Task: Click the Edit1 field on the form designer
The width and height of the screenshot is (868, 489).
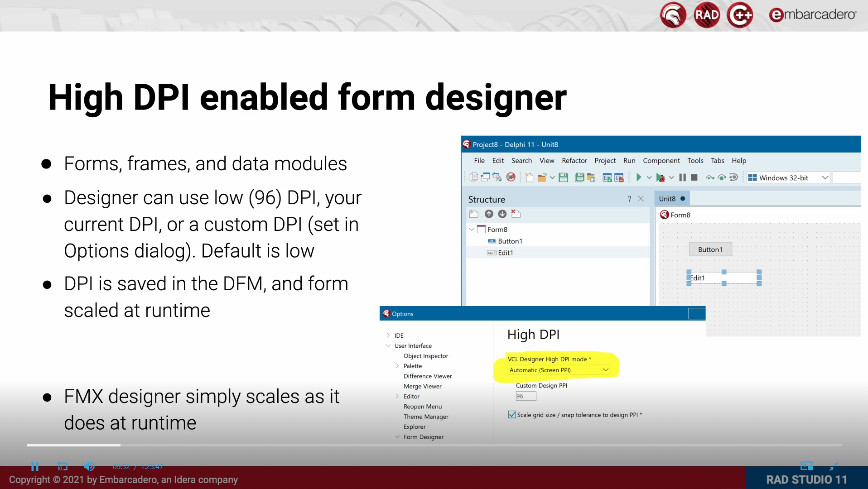Action: (724, 278)
